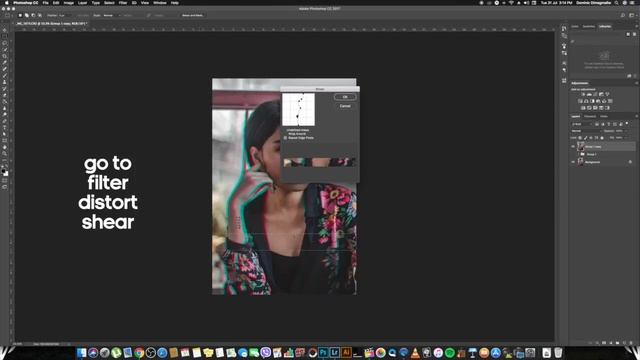Switch to the Paths tab
The width and height of the screenshot is (640, 360).
pos(604,116)
